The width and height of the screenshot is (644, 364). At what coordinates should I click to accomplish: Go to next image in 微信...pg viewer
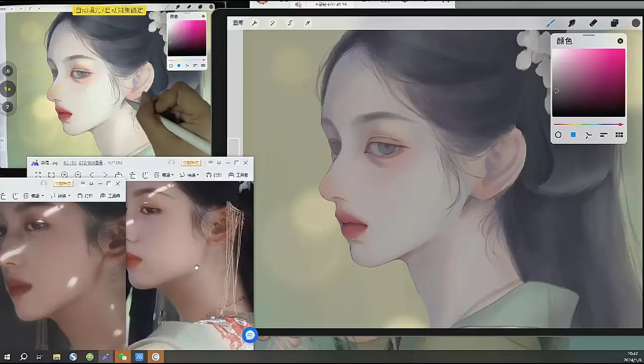pos(105,175)
